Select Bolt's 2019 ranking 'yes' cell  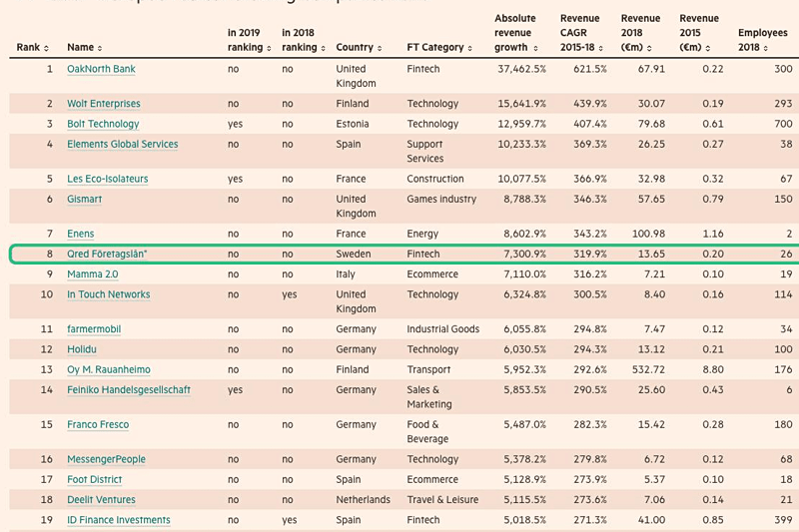coord(235,124)
